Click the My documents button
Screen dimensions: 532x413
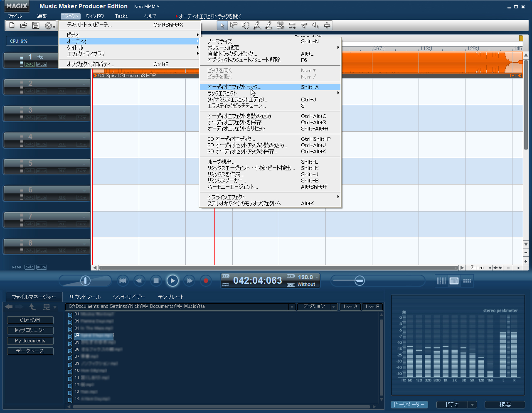pos(30,341)
